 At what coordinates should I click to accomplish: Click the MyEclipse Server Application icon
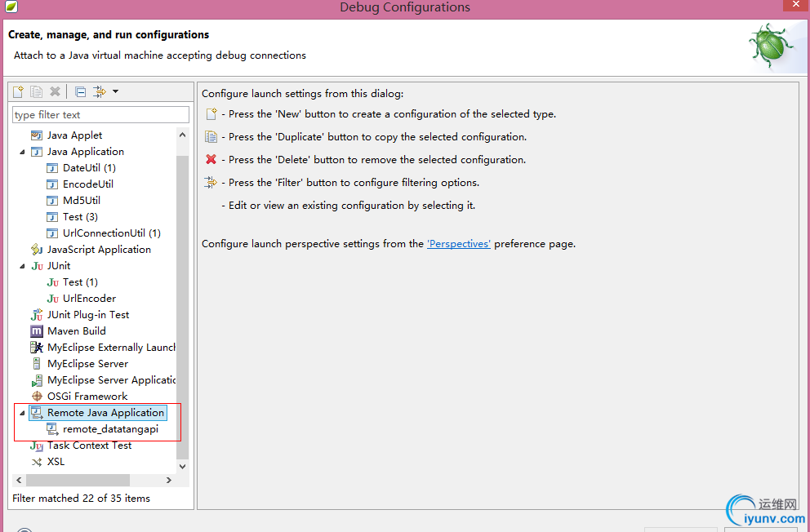[37, 380]
